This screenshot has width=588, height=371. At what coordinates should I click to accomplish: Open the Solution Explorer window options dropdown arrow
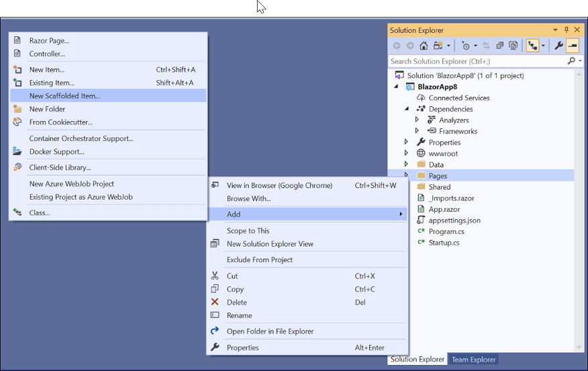[x=555, y=30]
